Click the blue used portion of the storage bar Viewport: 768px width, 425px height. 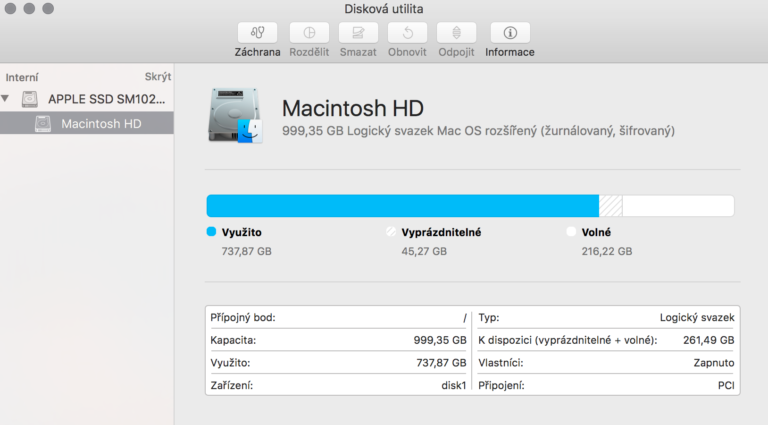(x=400, y=206)
